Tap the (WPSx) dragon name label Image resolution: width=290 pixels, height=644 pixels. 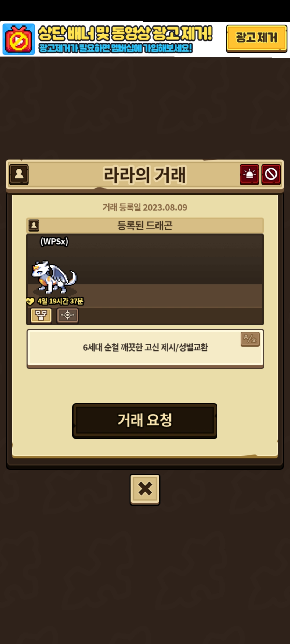tap(54, 241)
